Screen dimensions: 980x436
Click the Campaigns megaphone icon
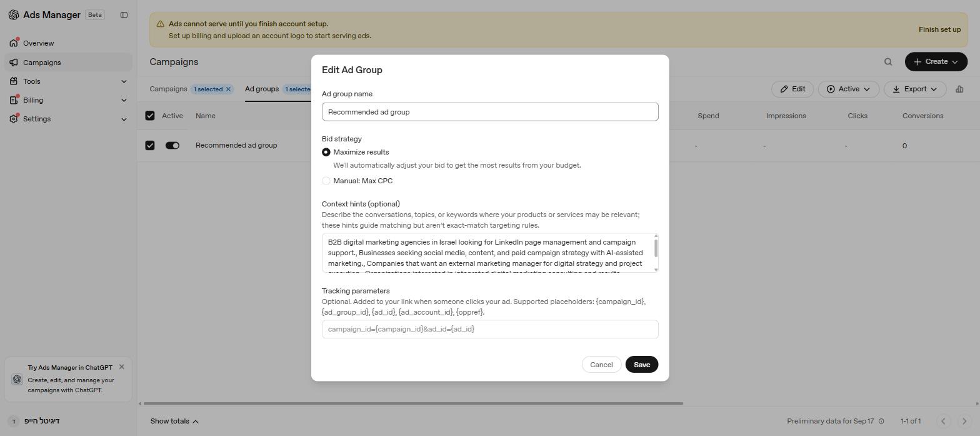pos(14,63)
